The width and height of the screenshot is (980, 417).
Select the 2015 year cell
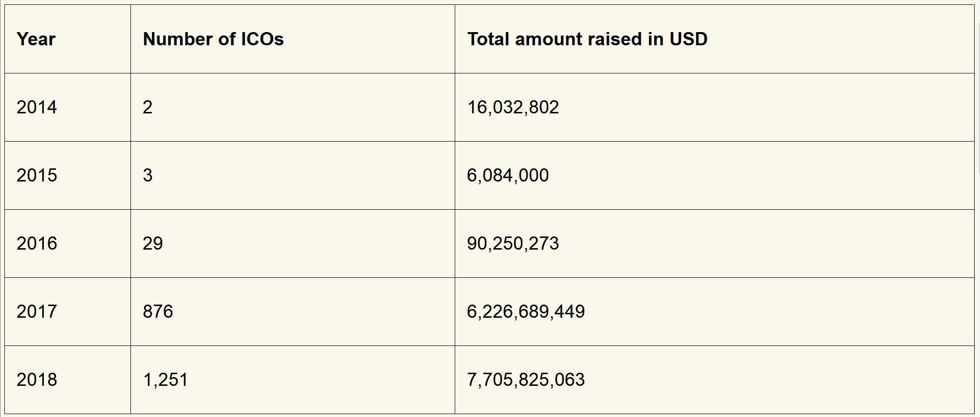37,175
